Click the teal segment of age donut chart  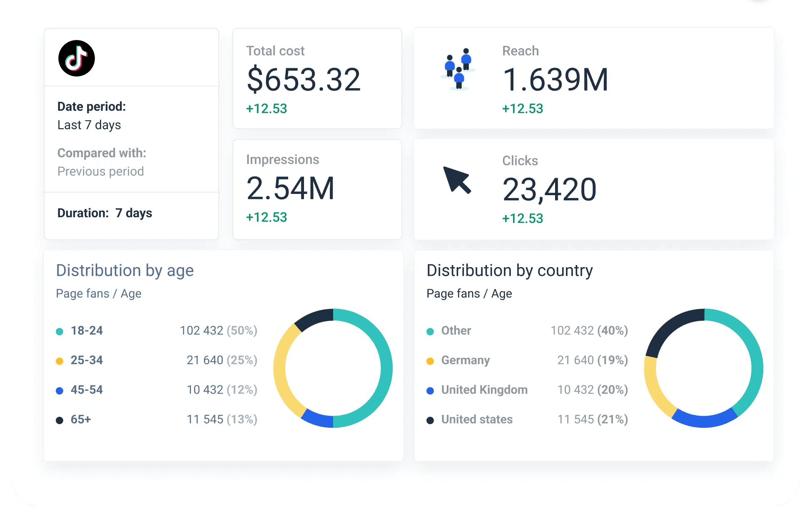[x=386, y=368]
